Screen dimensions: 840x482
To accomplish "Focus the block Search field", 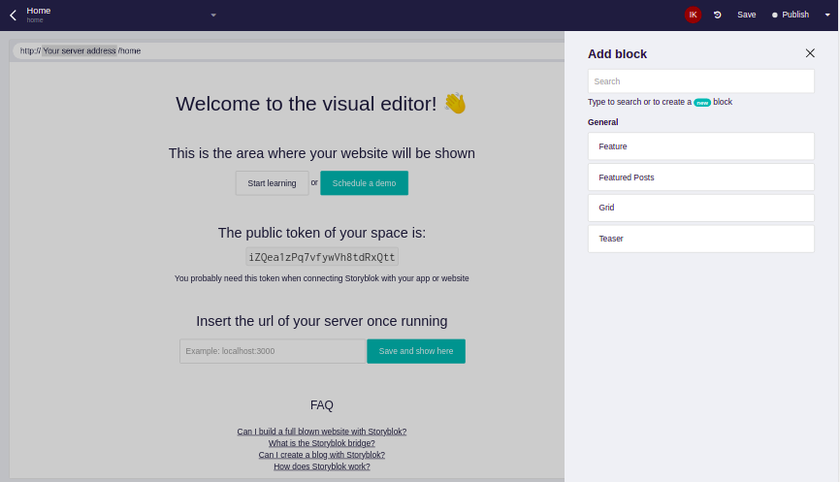I will (x=701, y=81).
